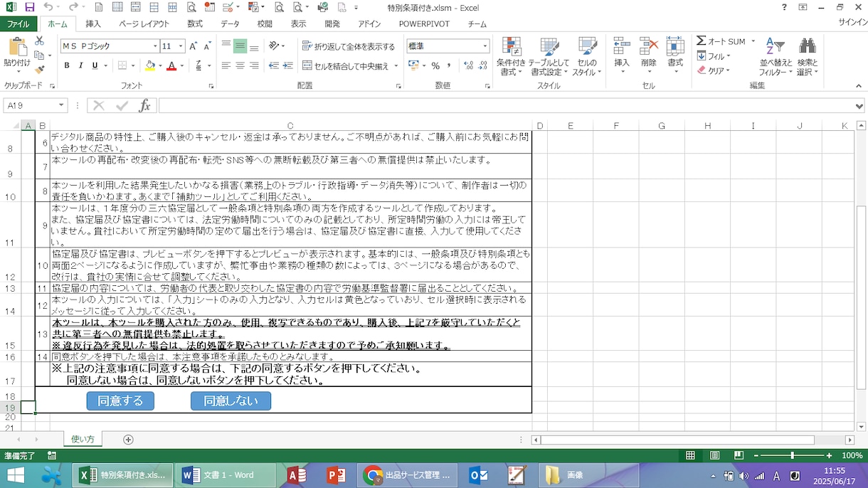Open Cell Styles (セルのスタイル)
This screenshot has height=488, width=868.
click(x=587, y=56)
